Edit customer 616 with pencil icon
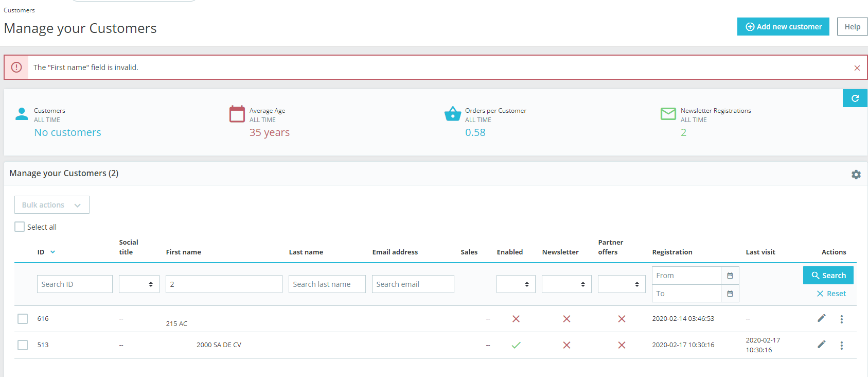 click(x=822, y=318)
